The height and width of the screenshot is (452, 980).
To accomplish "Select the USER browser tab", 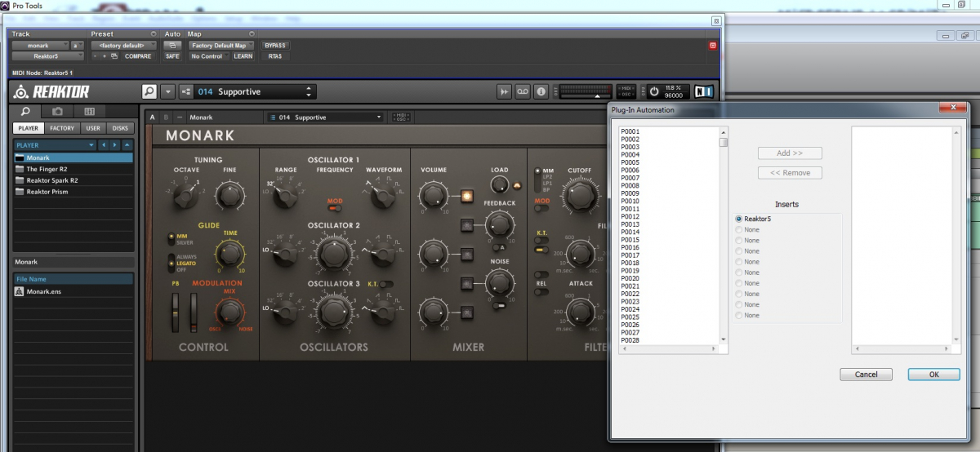I will coord(94,128).
